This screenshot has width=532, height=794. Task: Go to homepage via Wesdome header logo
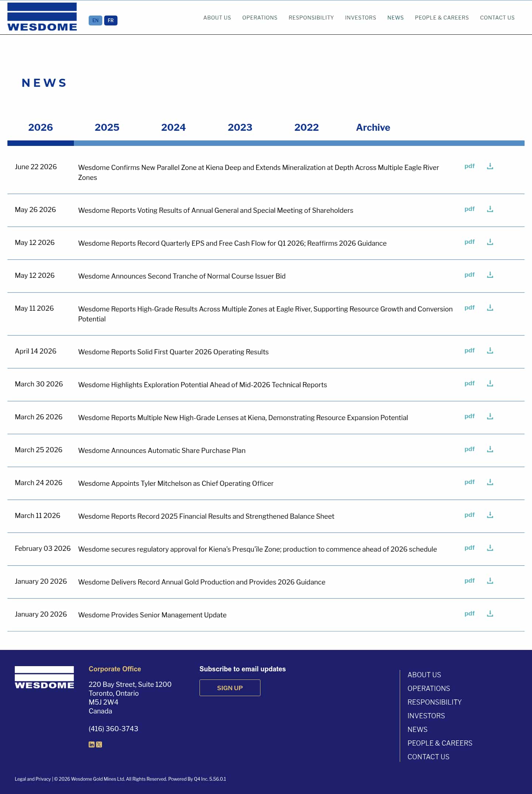point(42,17)
